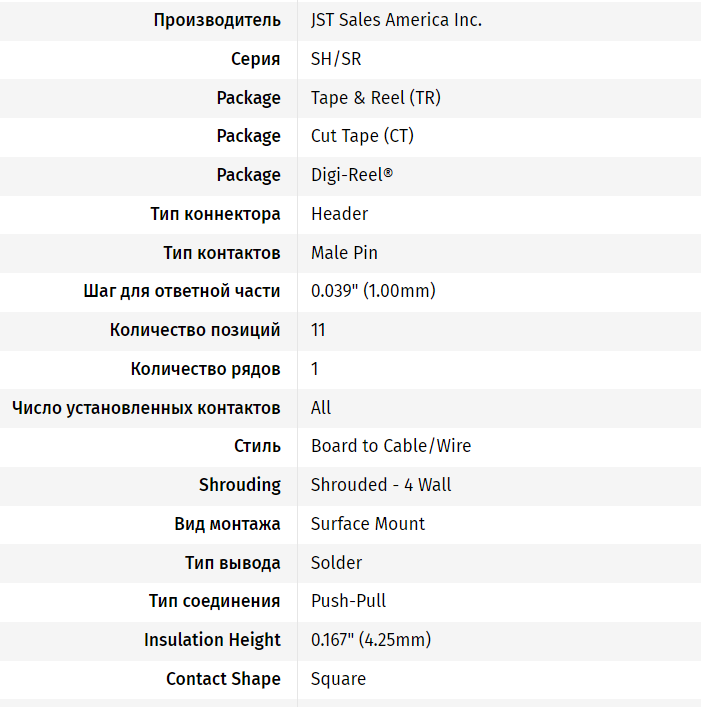Viewport: 701px width, 707px height.
Task: Click the Insulation Height row label
Action: (212, 640)
